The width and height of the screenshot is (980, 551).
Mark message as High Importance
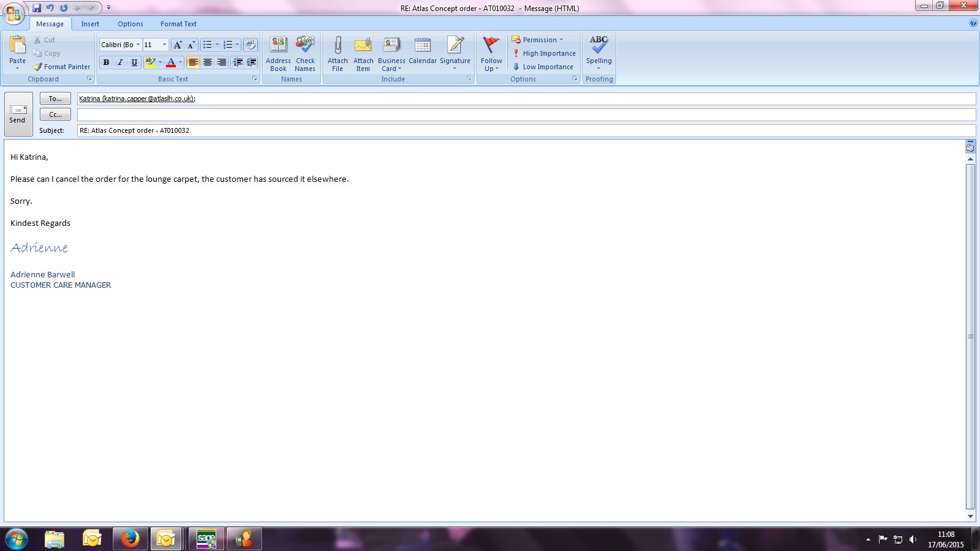[544, 53]
